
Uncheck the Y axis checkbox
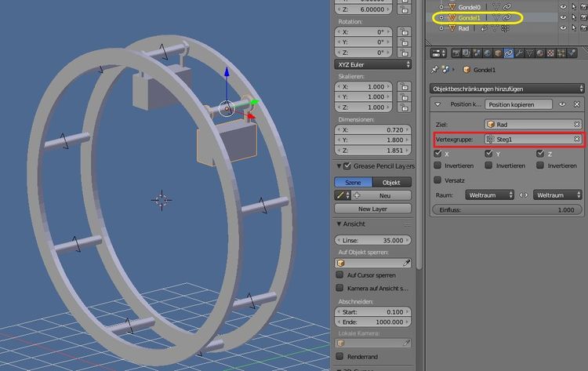pyautogui.click(x=488, y=154)
